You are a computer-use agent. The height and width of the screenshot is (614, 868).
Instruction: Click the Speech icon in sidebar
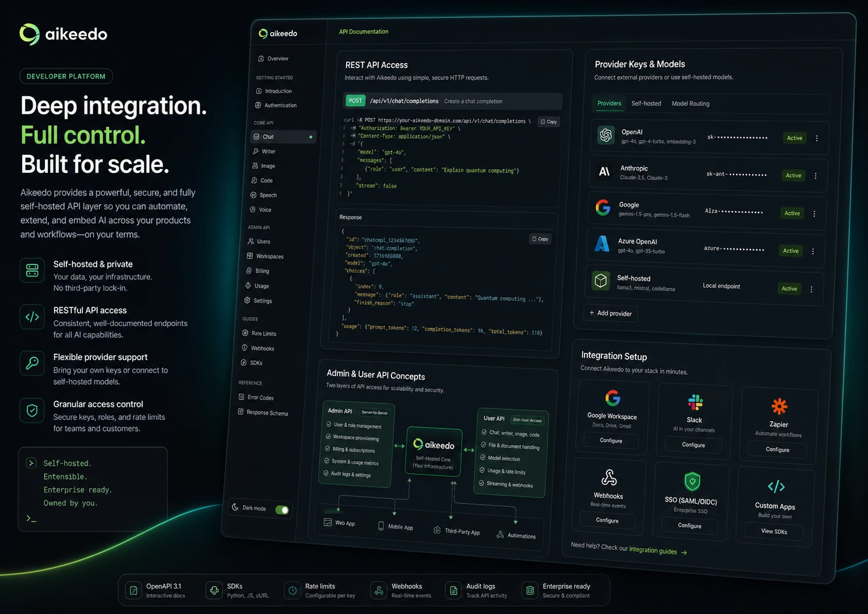253,195
